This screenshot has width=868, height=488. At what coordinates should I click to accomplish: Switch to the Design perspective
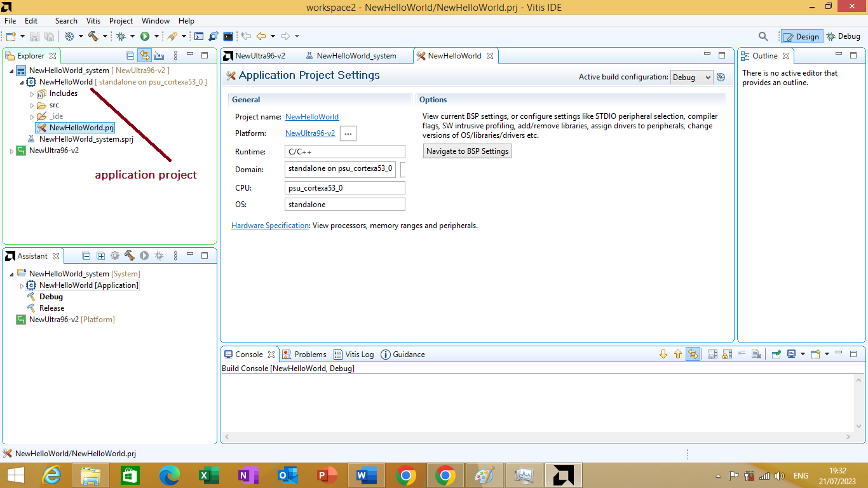801,36
